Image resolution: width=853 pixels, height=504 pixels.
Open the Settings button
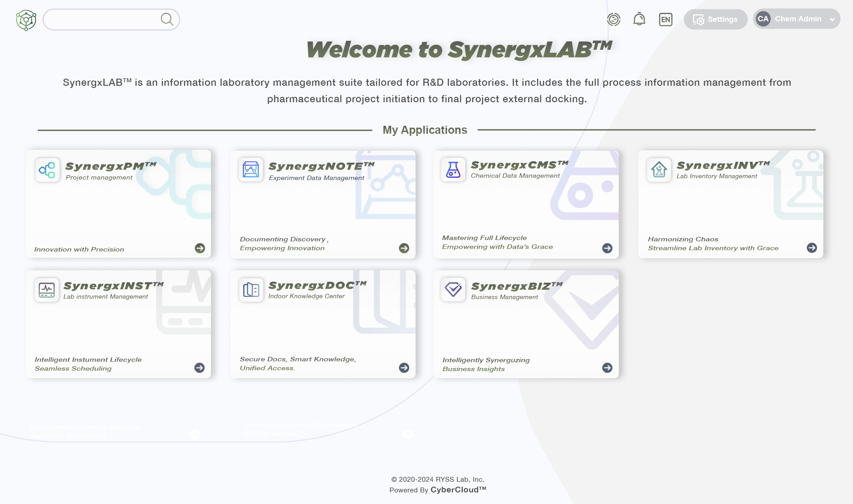715,19
